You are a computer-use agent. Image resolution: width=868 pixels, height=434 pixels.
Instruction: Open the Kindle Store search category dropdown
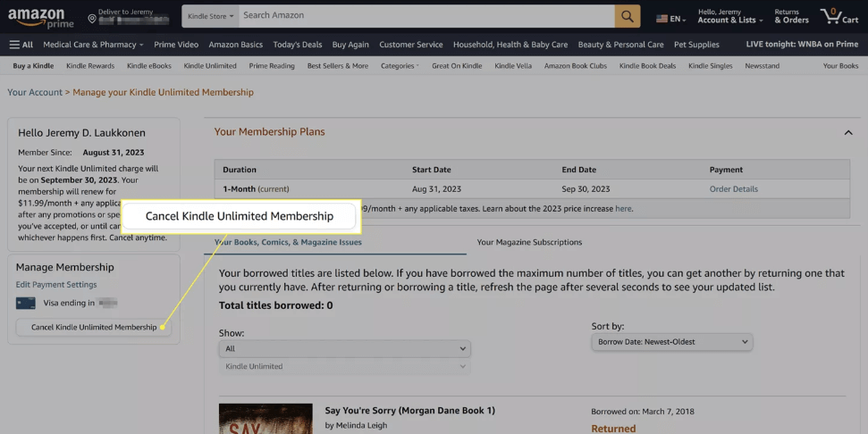[211, 16]
